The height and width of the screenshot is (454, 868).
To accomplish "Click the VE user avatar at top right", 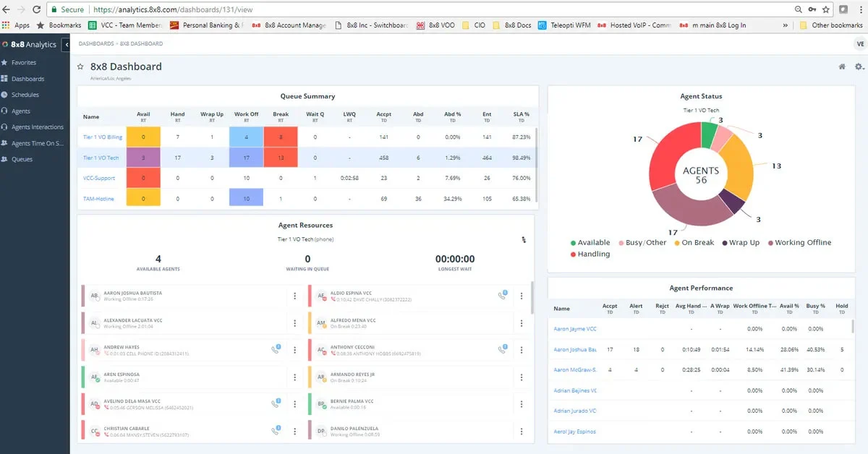I will (x=859, y=44).
